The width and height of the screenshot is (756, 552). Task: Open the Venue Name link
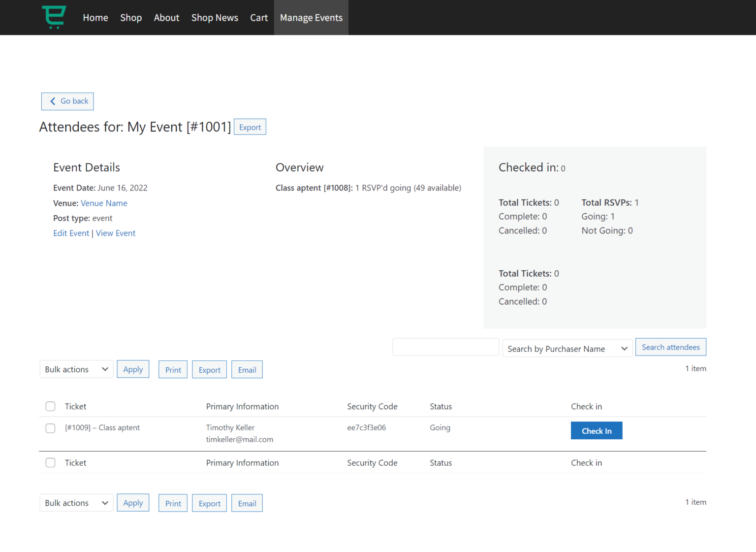(104, 203)
